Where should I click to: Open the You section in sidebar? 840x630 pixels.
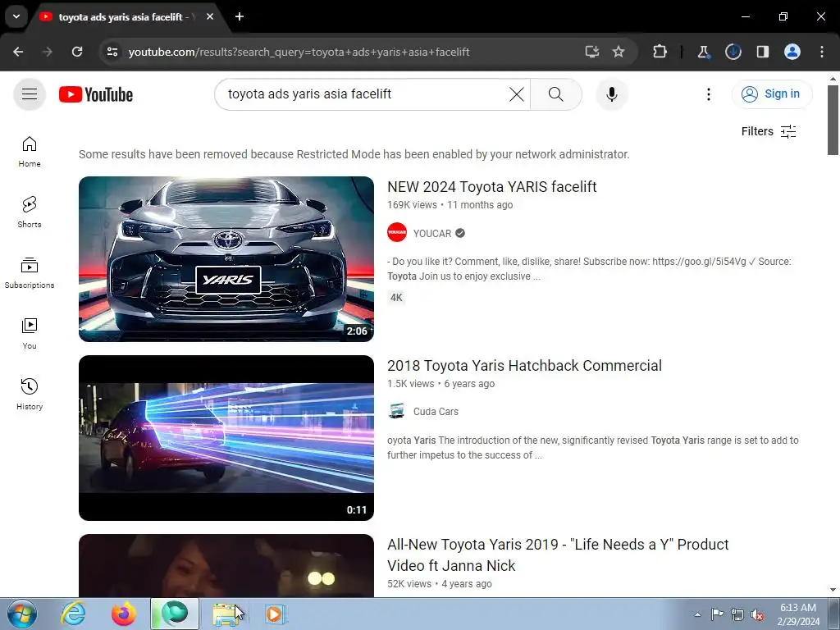coord(30,334)
